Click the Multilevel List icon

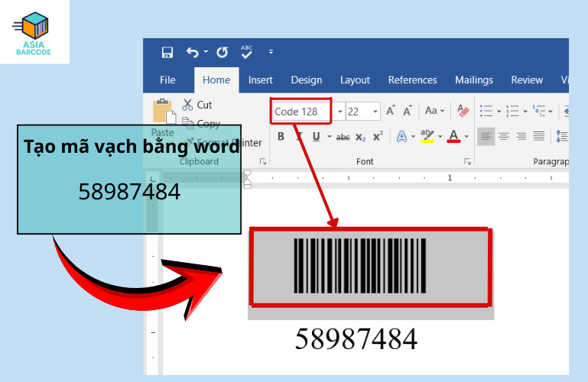[x=538, y=111]
